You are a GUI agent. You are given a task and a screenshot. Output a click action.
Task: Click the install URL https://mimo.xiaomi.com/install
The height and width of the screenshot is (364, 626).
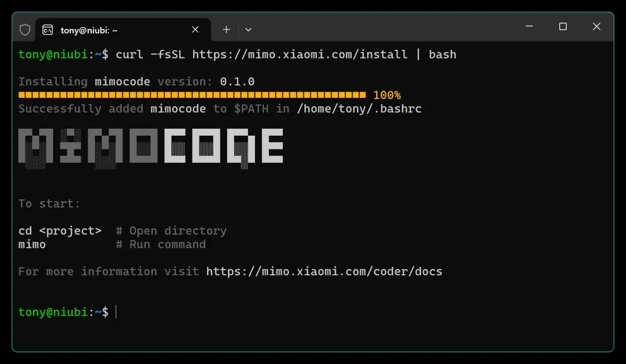click(x=300, y=54)
